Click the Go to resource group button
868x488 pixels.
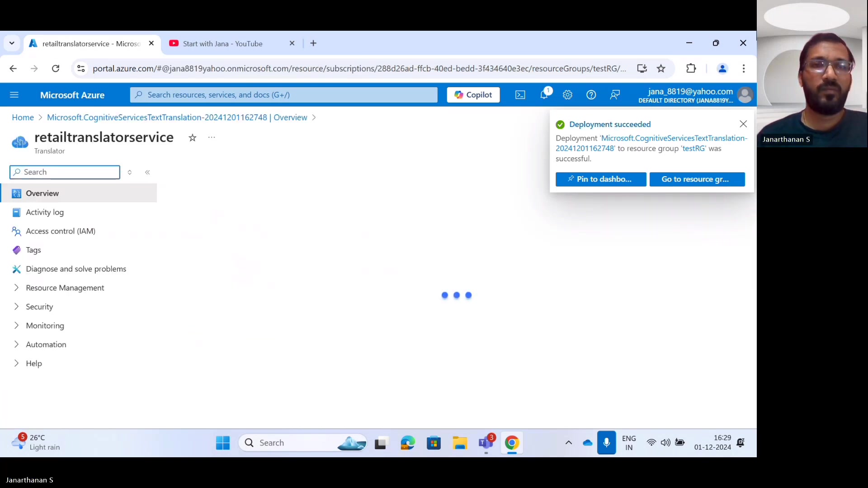(697, 179)
